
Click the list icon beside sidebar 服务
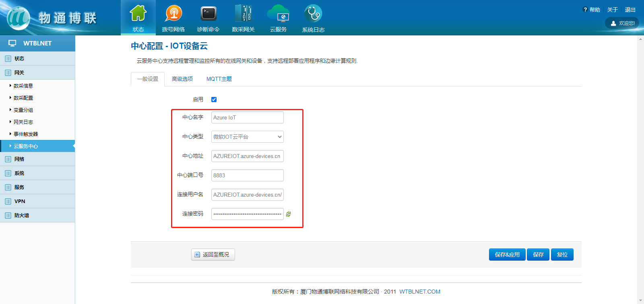(8, 187)
